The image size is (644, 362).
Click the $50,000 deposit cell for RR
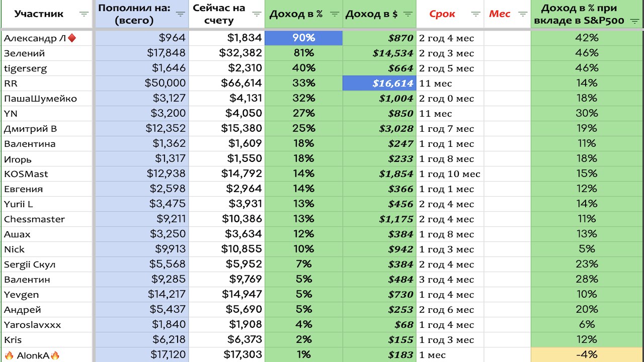point(142,83)
